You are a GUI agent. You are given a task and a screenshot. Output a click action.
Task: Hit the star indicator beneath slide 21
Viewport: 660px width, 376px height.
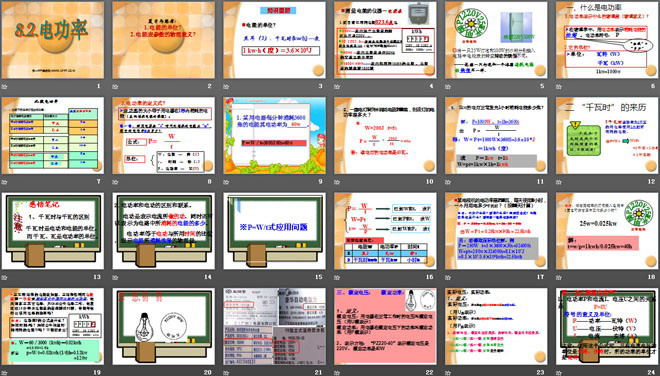(226, 373)
